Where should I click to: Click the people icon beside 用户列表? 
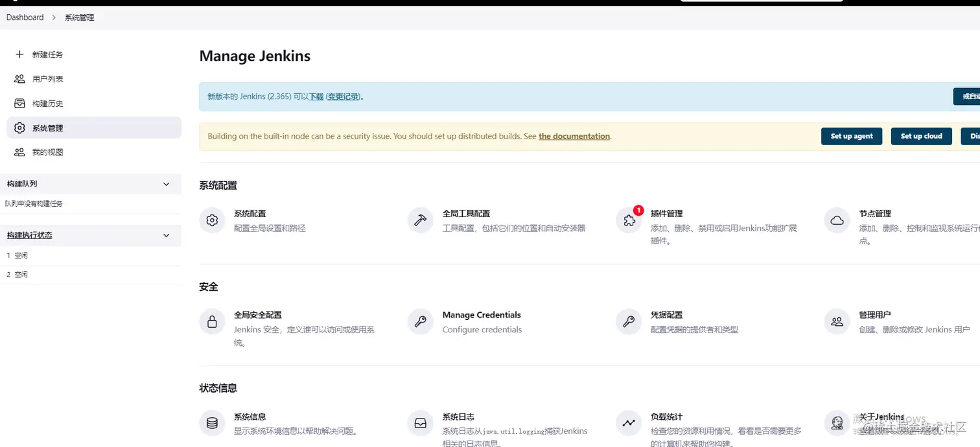click(x=19, y=79)
